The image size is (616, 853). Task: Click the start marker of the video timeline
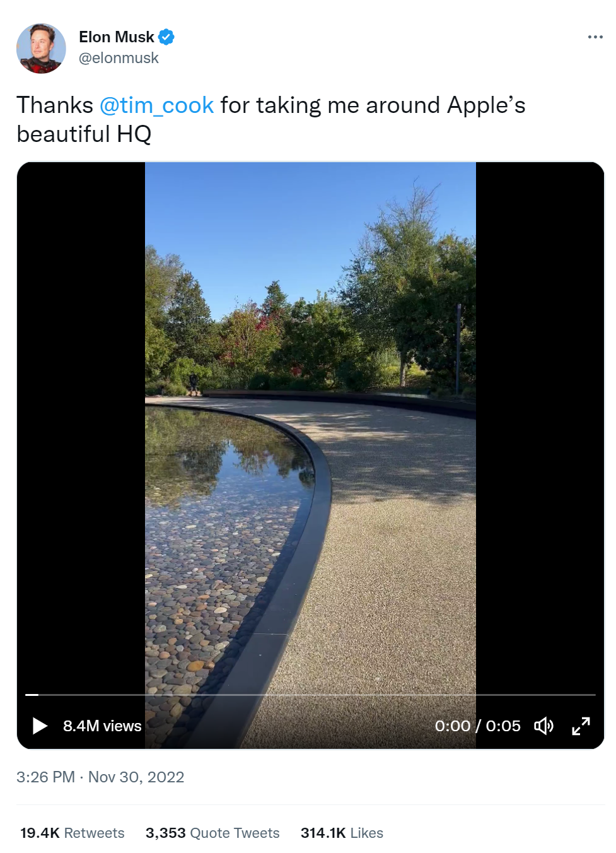32,695
